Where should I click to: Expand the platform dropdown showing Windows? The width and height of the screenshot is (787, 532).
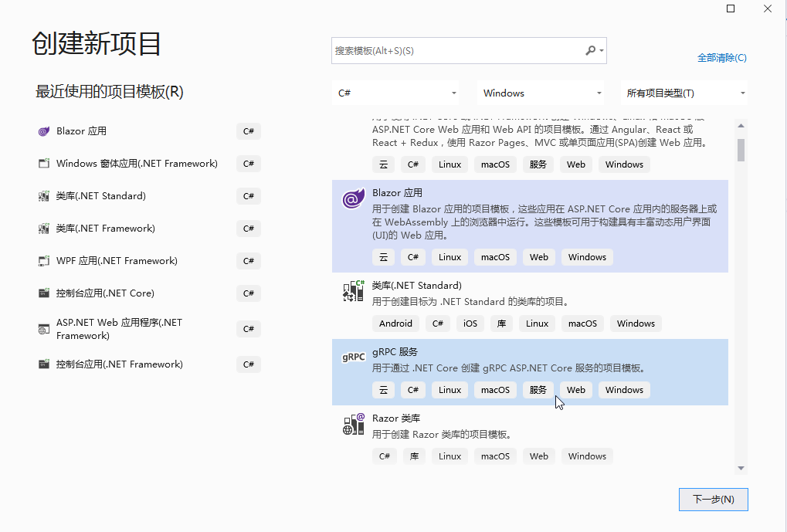[540, 92]
